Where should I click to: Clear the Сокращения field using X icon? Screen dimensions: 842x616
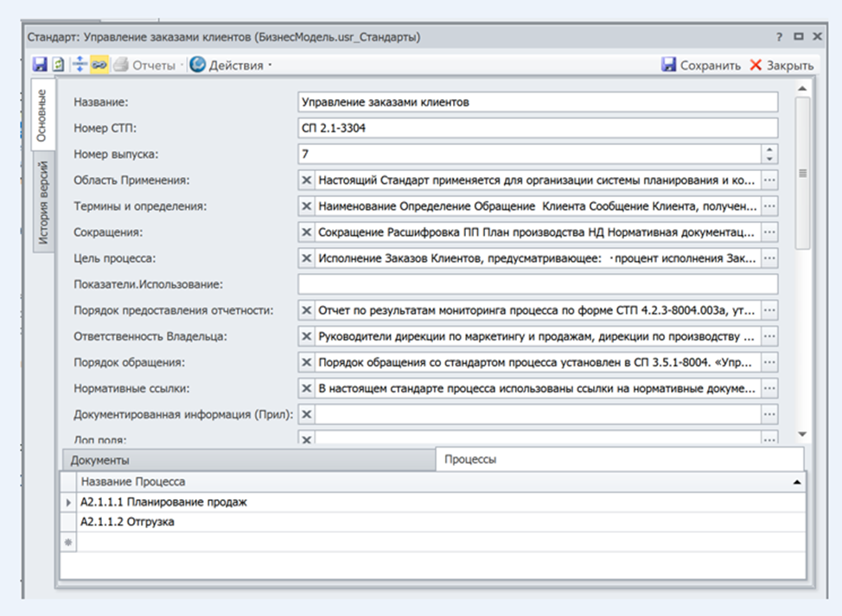(306, 232)
